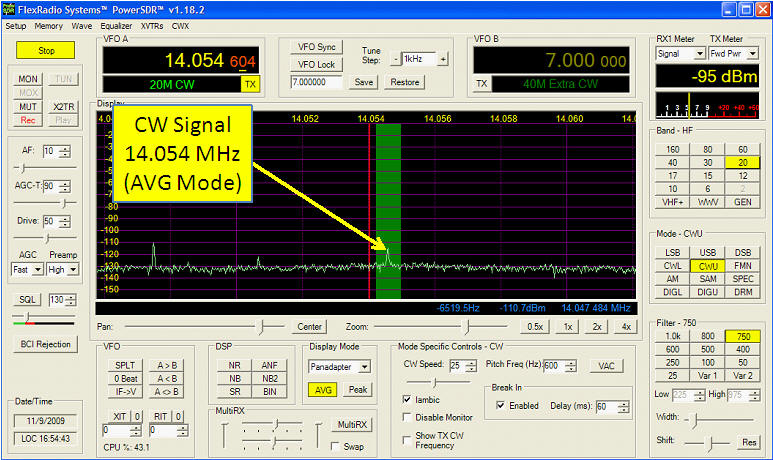The image size is (773, 460).
Task: Toggle the SQL squelch button
Action: point(27,299)
